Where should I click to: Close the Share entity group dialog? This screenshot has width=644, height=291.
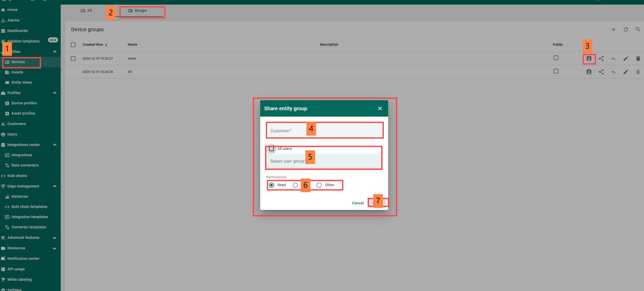tap(380, 108)
